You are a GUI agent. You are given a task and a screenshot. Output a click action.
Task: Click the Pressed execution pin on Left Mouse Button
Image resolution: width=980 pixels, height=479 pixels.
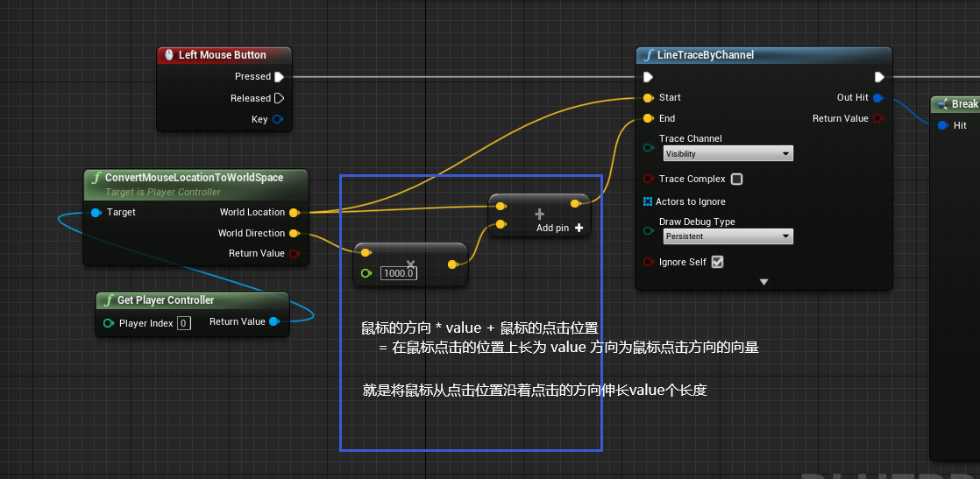tap(280, 77)
